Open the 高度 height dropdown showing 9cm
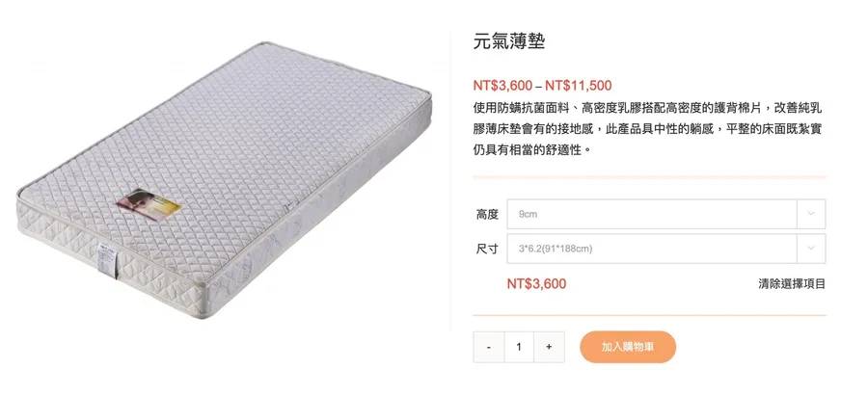Screen dimensions: 868x395 665,214
